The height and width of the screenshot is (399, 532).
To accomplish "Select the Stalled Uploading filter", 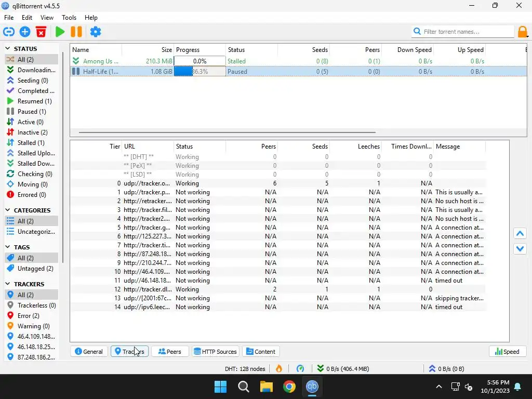I will 32,153.
